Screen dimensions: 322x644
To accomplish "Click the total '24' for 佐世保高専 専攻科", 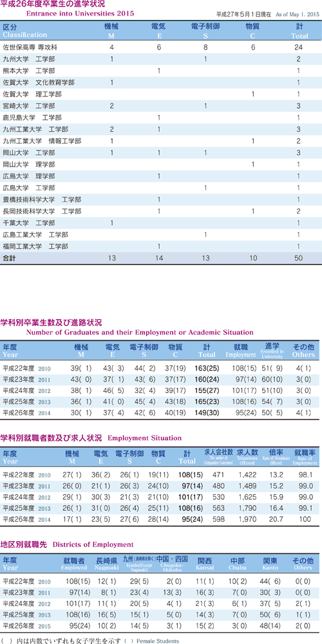I will click(x=299, y=47).
